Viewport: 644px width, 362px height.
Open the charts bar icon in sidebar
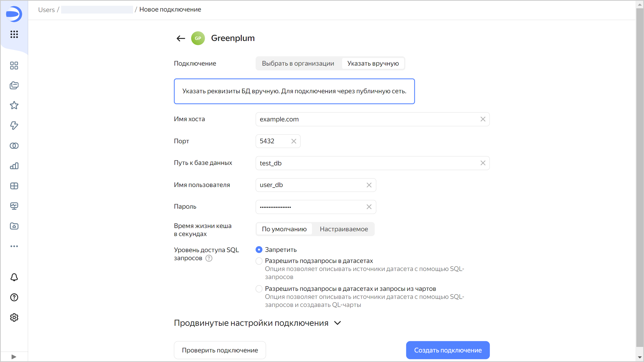[14, 166]
